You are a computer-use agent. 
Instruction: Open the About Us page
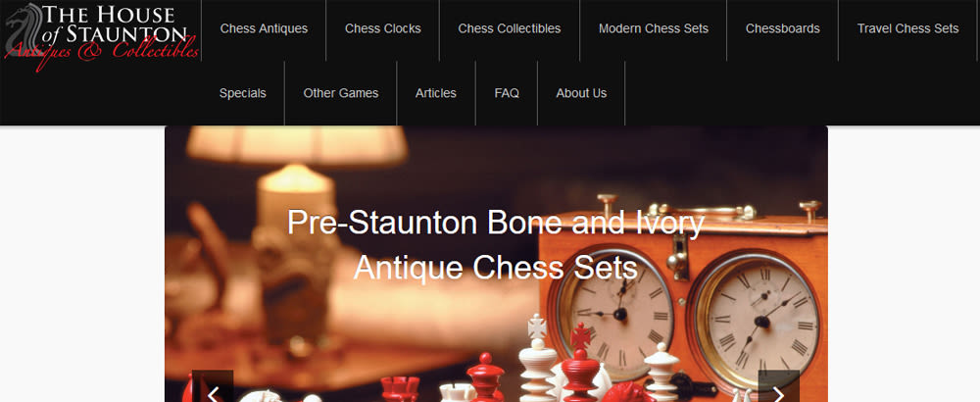click(x=581, y=93)
